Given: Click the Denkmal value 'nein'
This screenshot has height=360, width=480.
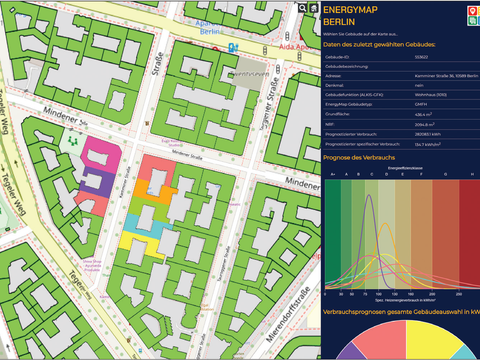Looking at the screenshot, I should tap(419, 85).
